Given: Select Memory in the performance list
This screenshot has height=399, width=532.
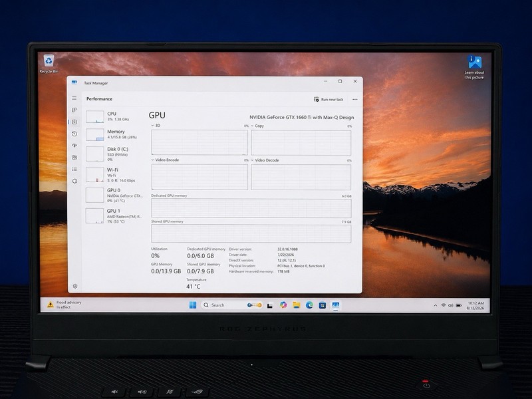Looking at the screenshot, I should pos(114,135).
